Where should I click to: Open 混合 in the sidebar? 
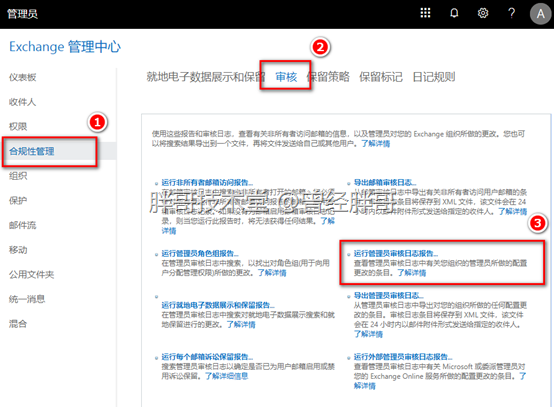tap(18, 324)
